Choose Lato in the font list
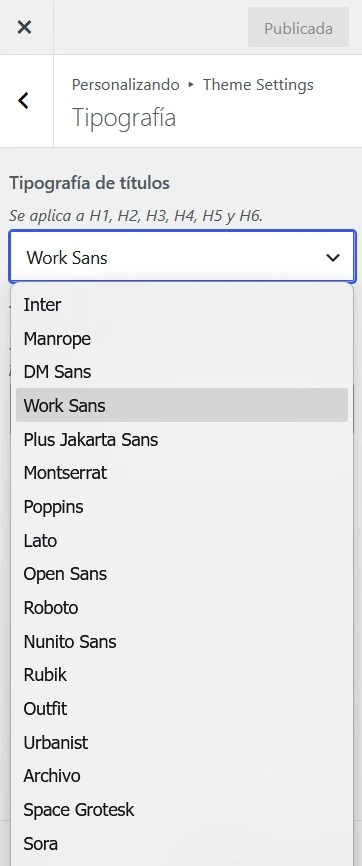The width and height of the screenshot is (362, 866). [x=182, y=540]
